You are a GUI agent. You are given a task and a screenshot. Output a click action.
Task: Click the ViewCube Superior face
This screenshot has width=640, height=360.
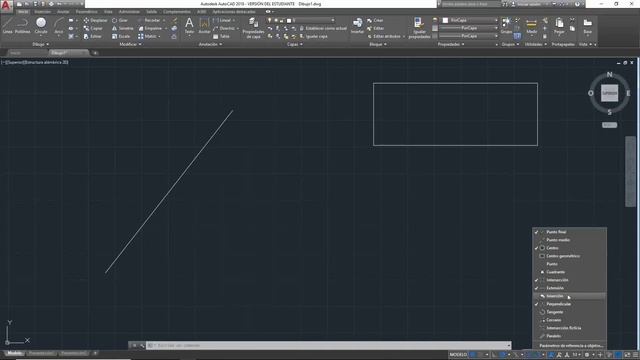(609, 93)
